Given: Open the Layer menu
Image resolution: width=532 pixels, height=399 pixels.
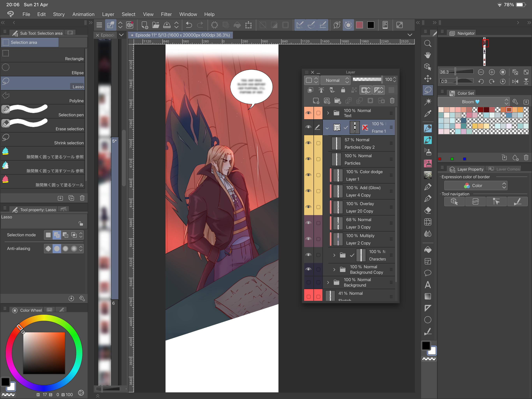Looking at the screenshot, I should [x=108, y=14].
